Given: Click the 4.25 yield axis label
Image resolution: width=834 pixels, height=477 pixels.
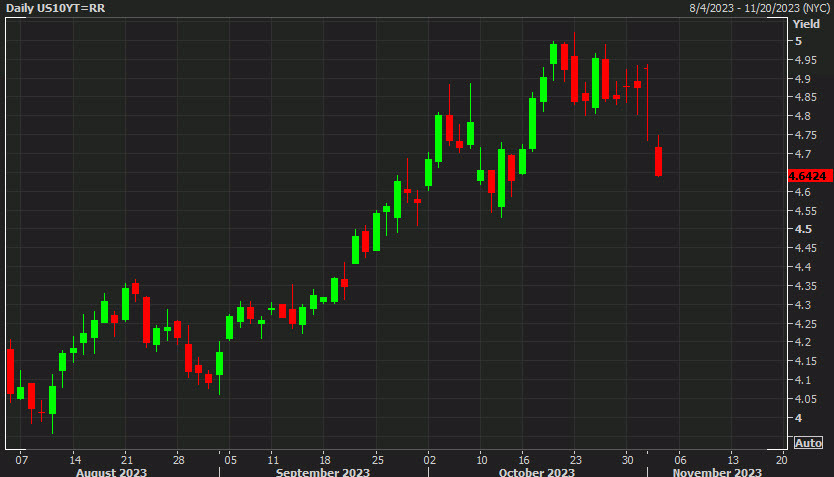Looking at the screenshot, I should [x=805, y=324].
